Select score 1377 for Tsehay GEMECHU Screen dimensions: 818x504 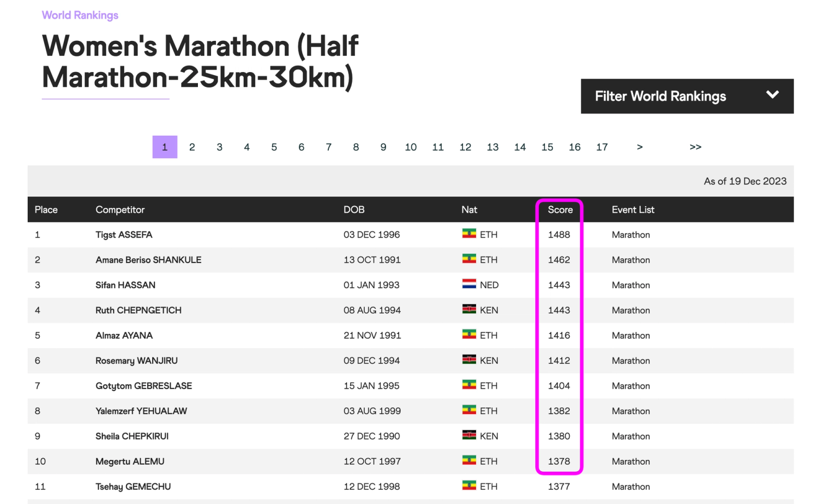[x=559, y=487]
